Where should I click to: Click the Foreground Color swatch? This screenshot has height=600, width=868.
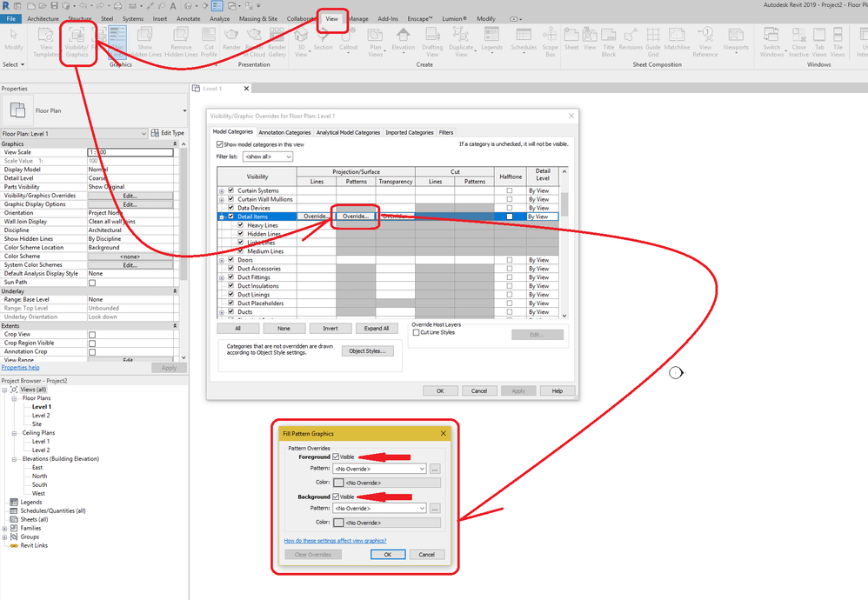(339, 483)
